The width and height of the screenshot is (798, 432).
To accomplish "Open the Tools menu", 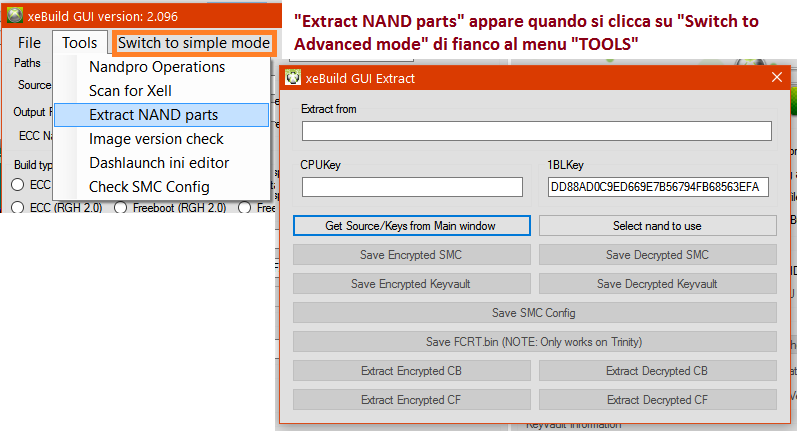I will 79,43.
